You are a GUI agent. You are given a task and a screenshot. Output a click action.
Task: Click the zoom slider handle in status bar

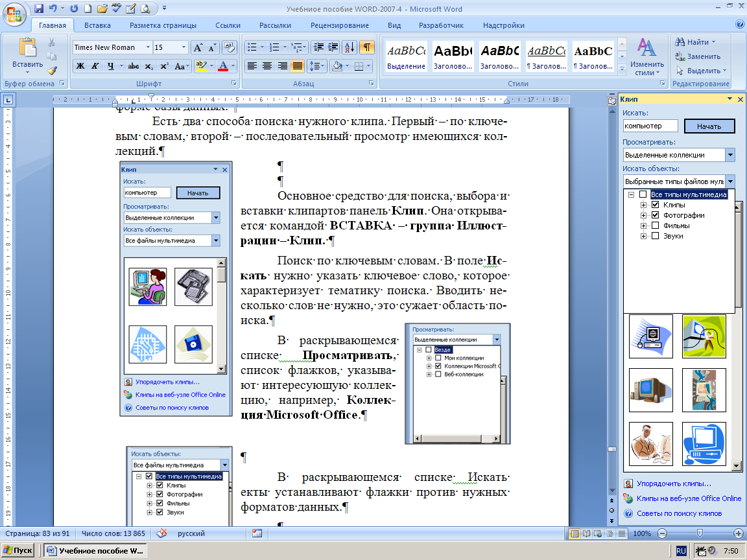click(700, 533)
